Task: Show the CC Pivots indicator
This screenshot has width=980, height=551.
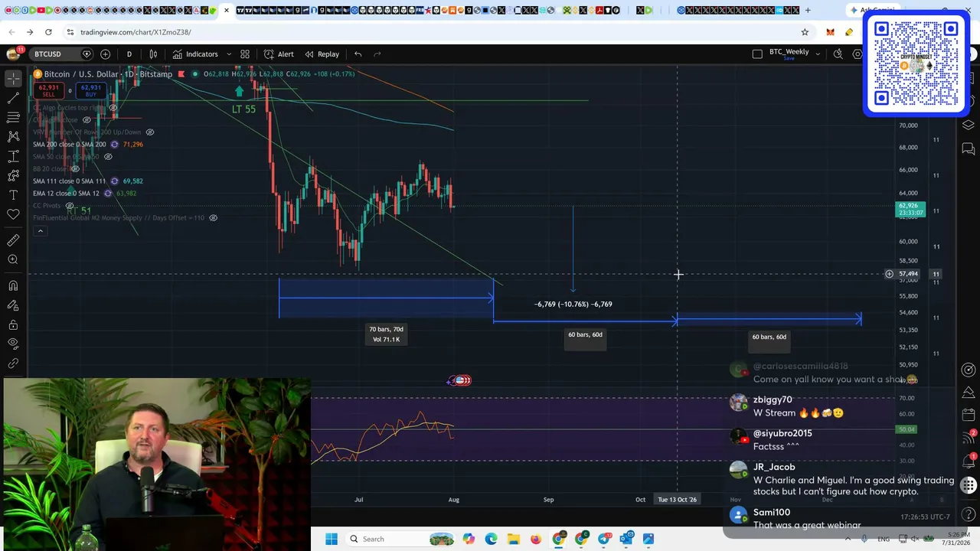Action: (70, 206)
